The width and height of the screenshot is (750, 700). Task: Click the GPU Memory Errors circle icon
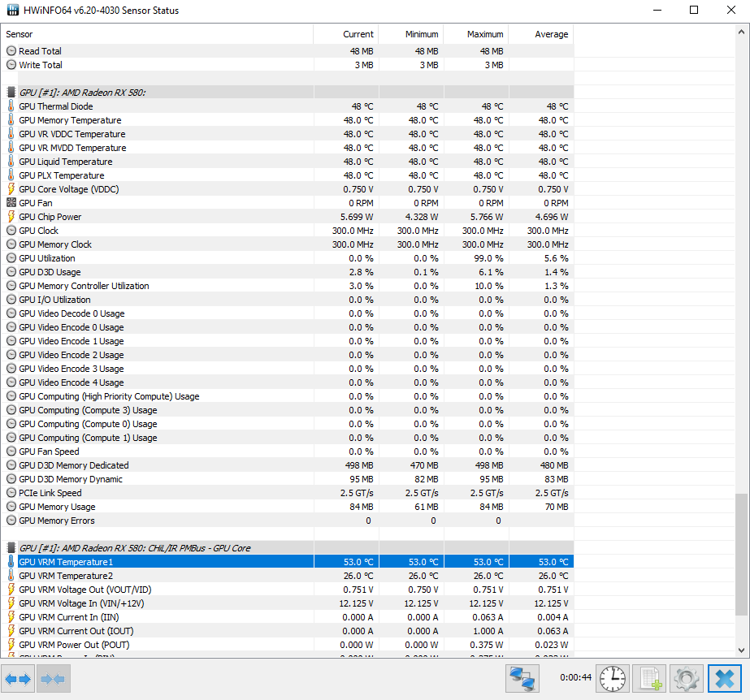(11, 521)
